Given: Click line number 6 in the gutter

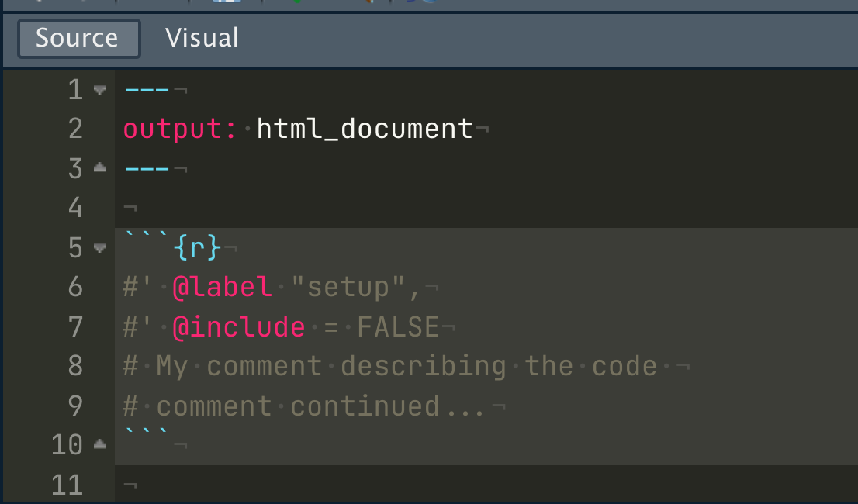Looking at the screenshot, I should click(75, 287).
